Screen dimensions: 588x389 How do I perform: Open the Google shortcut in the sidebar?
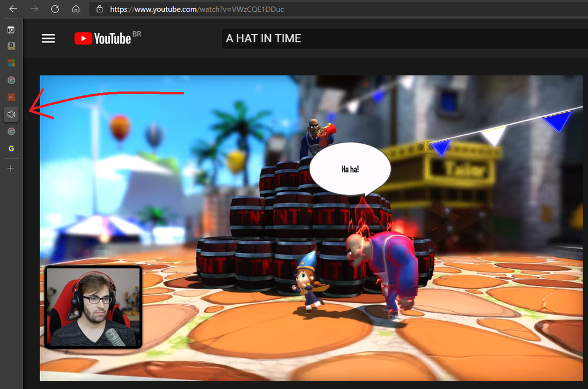[11, 79]
